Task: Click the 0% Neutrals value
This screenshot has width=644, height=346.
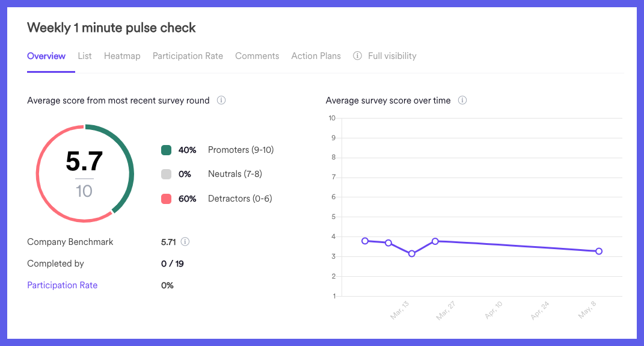Action: (185, 175)
